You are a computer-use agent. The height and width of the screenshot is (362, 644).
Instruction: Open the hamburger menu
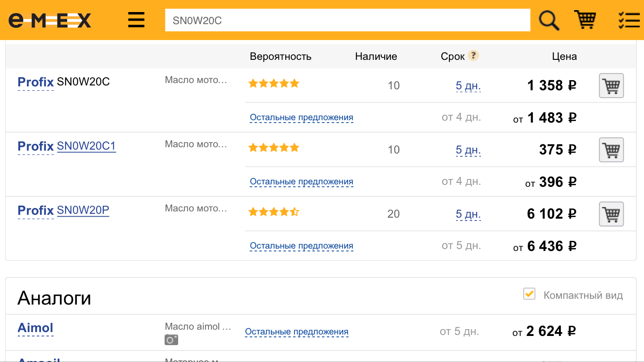[136, 20]
